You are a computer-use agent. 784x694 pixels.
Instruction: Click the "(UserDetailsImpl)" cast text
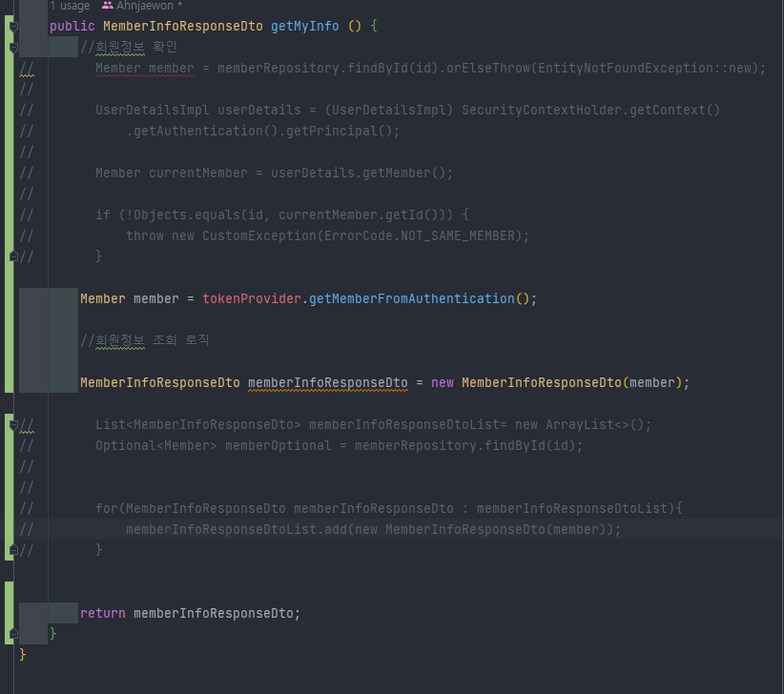389,110
